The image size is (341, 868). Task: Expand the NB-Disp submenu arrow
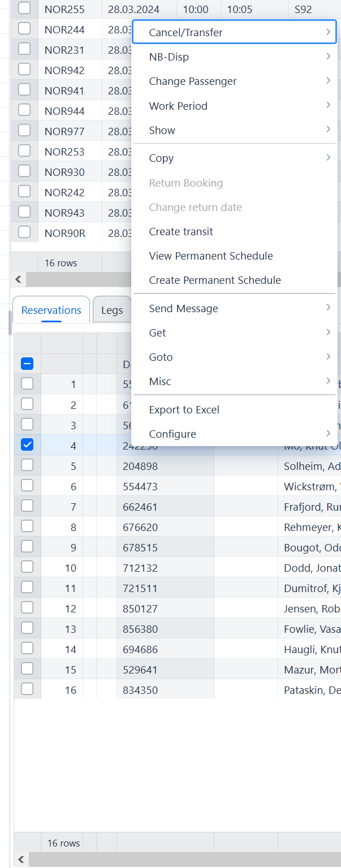[x=328, y=57]
